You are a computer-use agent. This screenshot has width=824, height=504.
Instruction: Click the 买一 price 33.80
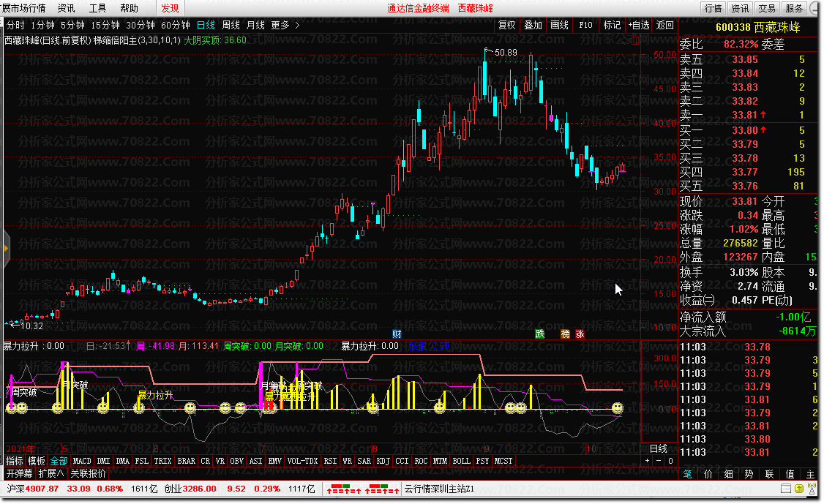[745, 129]
